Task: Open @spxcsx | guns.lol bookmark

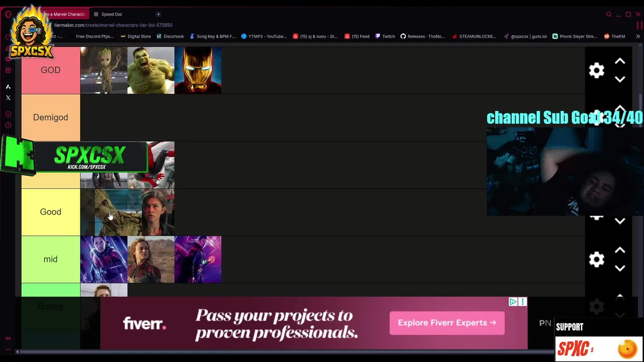Action: click(525, 36)
